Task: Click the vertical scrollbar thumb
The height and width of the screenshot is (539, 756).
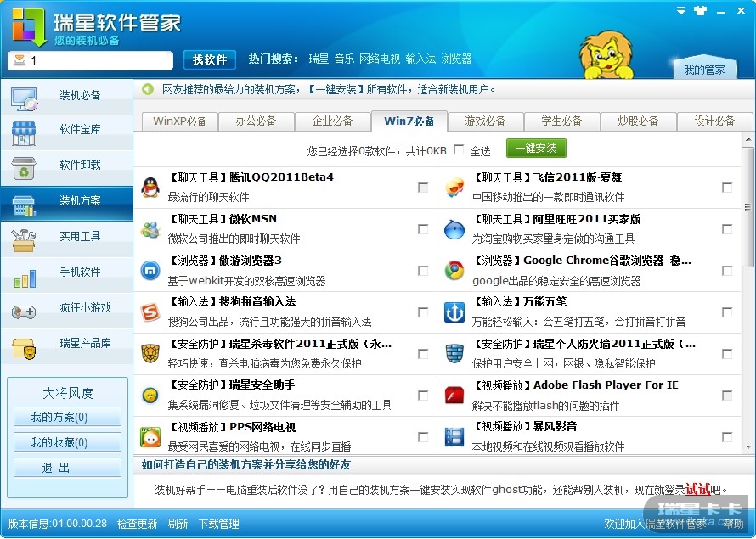Action: click(x=748, y=208)
